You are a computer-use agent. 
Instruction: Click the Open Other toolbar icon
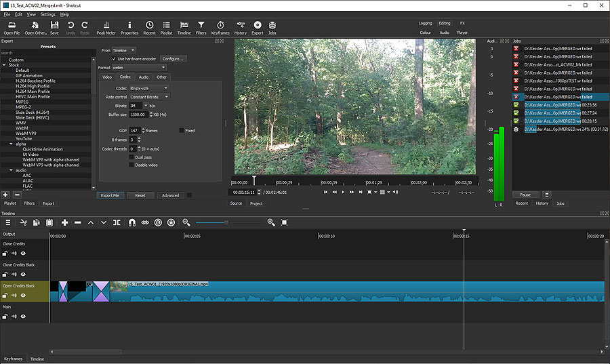pyautogui.click(x=35, y=28)
